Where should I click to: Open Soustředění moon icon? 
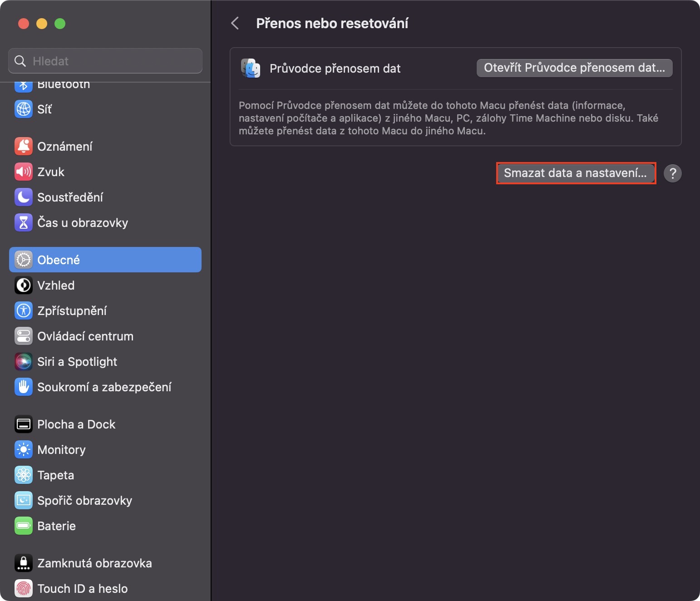pos(24,197)
